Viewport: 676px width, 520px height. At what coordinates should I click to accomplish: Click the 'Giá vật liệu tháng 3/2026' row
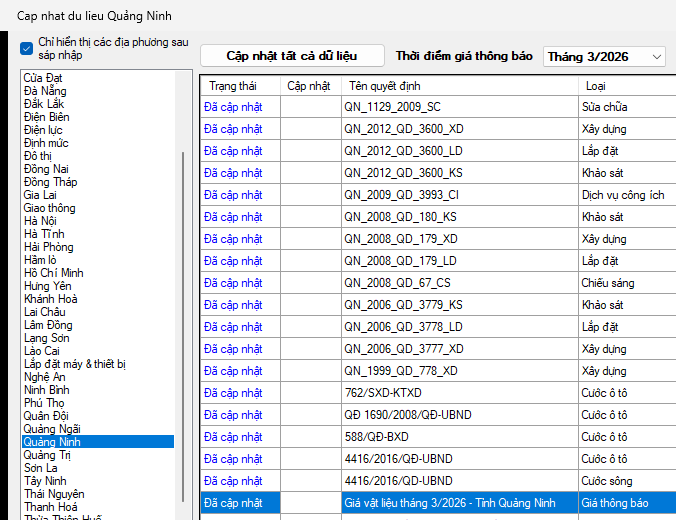pos(449,503)
